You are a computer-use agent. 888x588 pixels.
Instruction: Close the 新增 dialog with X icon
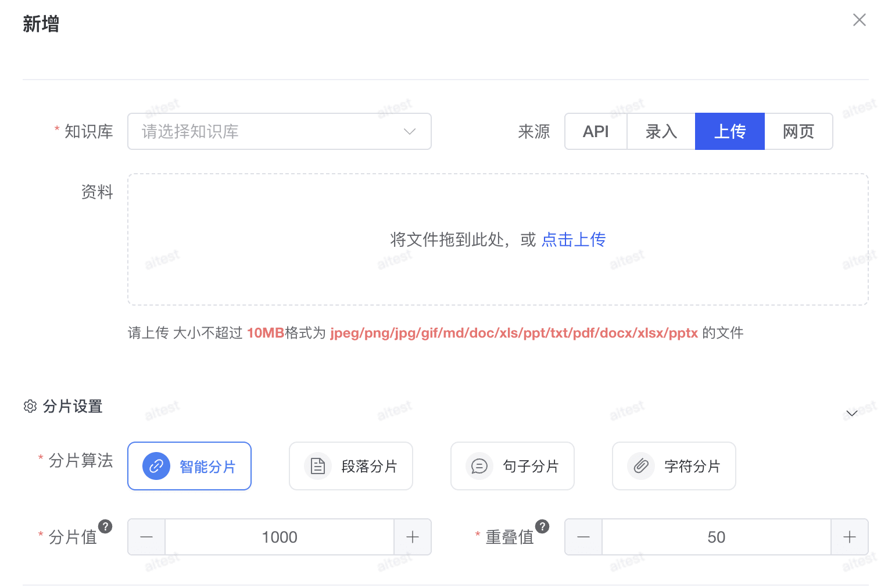(859, 20)
